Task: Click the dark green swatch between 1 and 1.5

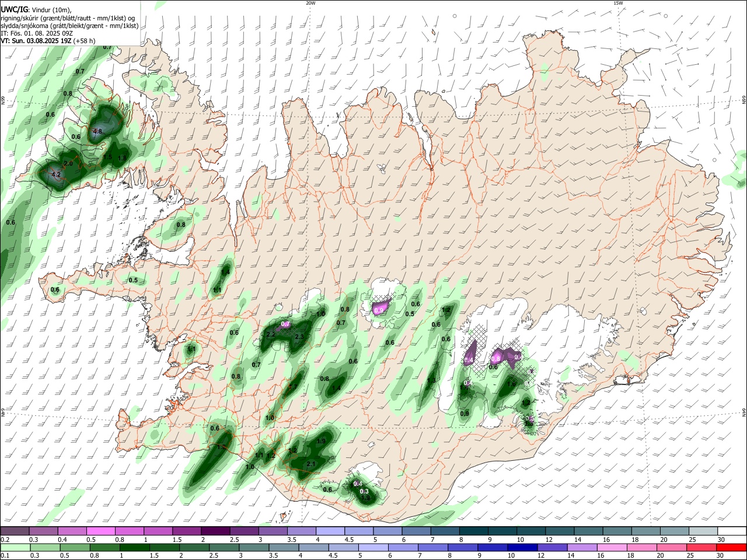Action: tap(135, 547)
